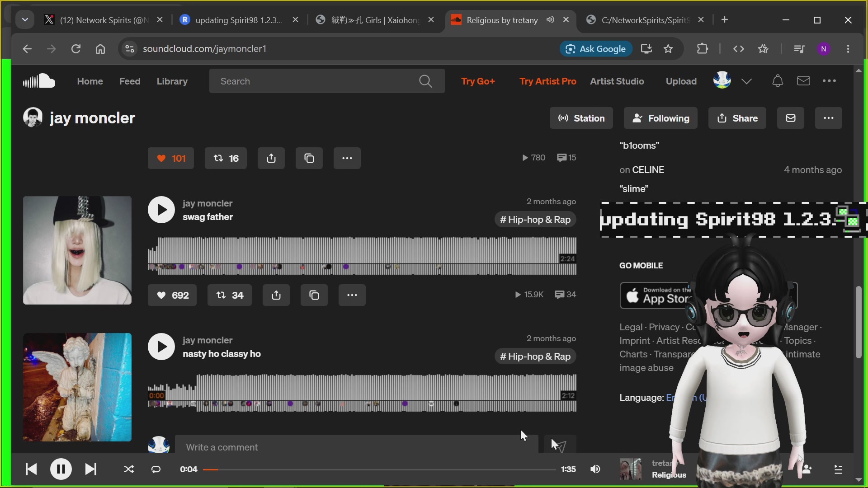Switch to the C:/NetworkSpirits tab
This screenshot has height=488, width=868.
[645, 20]
